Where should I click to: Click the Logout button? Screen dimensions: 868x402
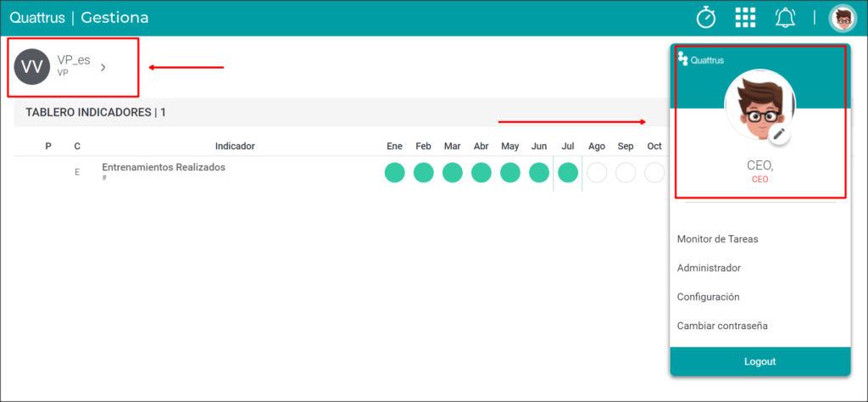click(x=760, y=361)
